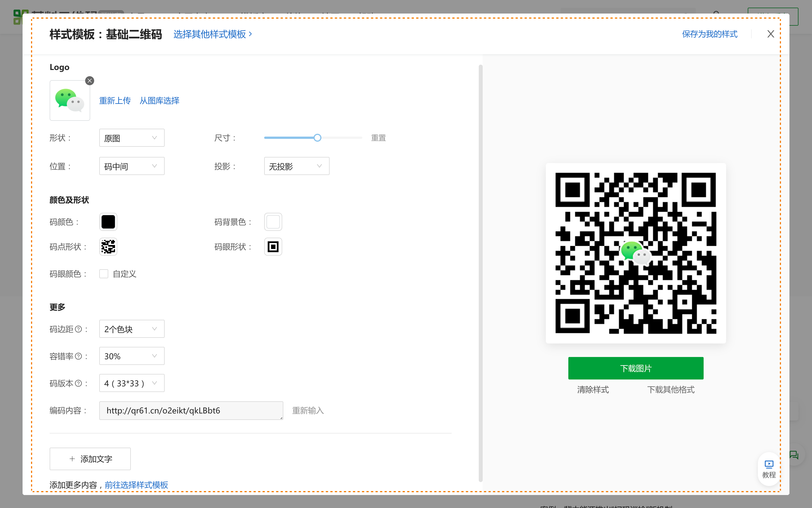Screen dimensions: 812x508
Task: Click 清除样式 below preview
Action: (x=593, y=390)
